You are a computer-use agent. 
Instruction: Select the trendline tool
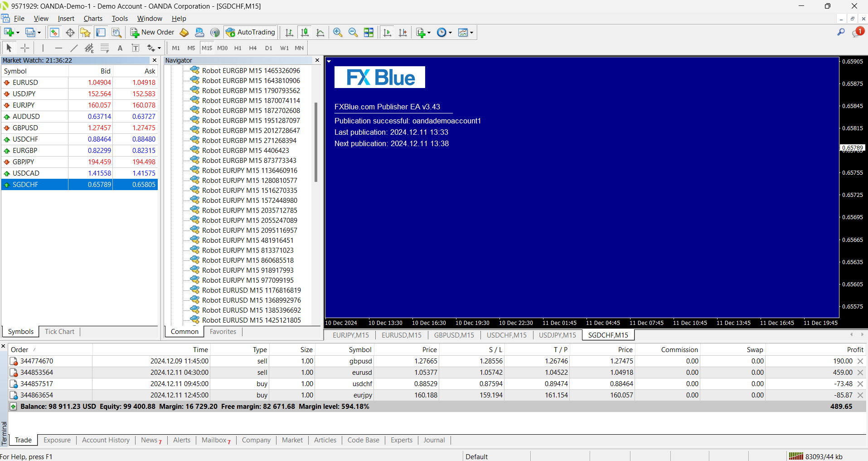pos(74,48)
